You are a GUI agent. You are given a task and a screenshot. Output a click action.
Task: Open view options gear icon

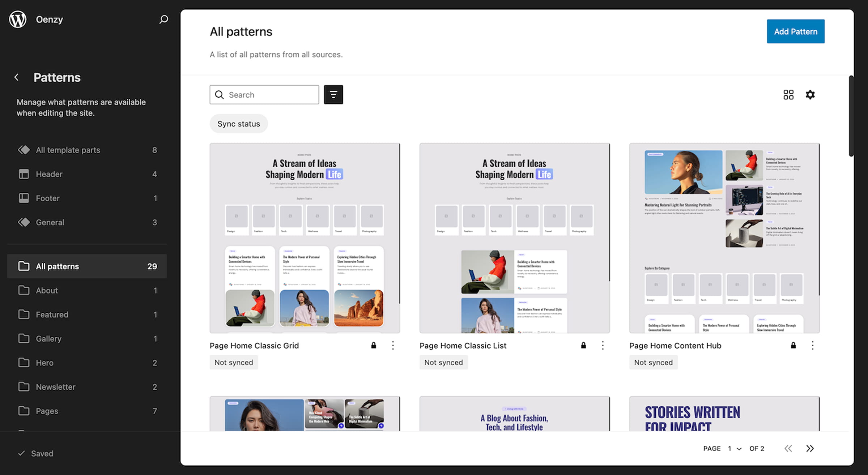tap(810, 95)
